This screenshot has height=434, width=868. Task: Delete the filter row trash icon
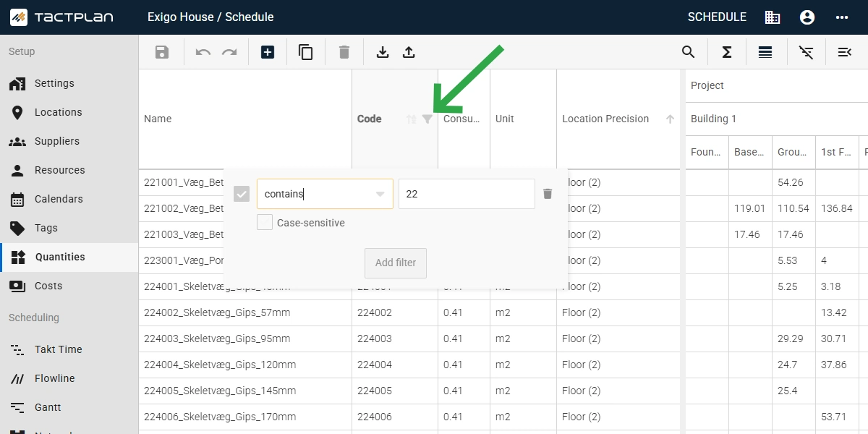(548, 194)
